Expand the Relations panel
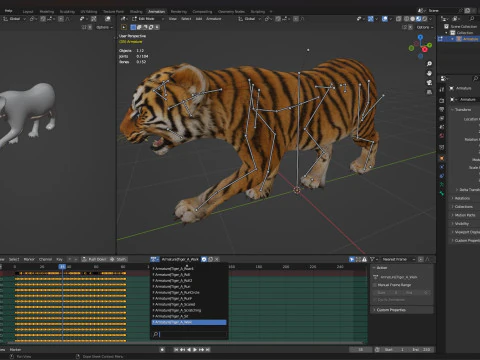The height and width of the screenshot is (360, 480). [x=461, y=198]
